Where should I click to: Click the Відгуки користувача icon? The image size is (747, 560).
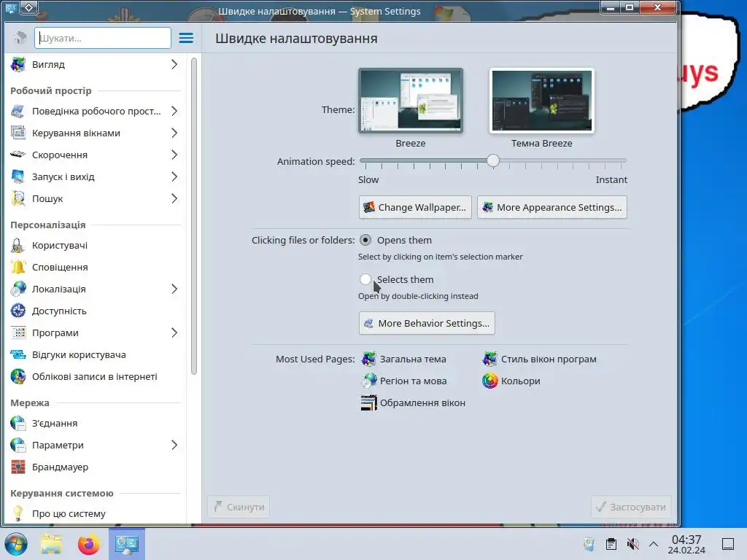pos(18,355)
